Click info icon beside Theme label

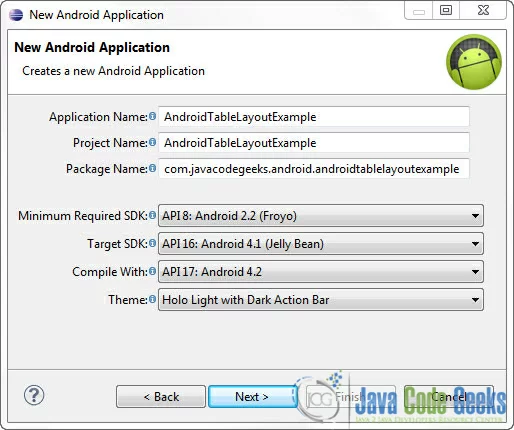tap(152, 299)
